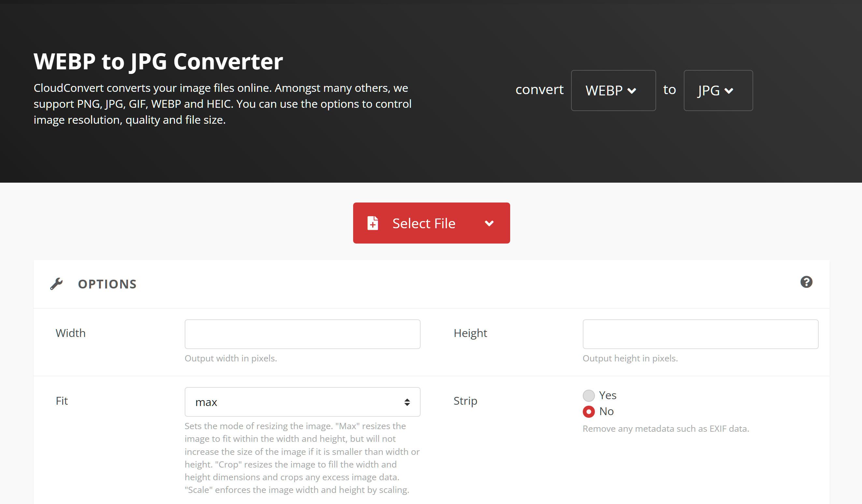Select Yes for Strip metadata
Image resolution: width=862 pixels, height=504 pixels.
click(589, 396)
